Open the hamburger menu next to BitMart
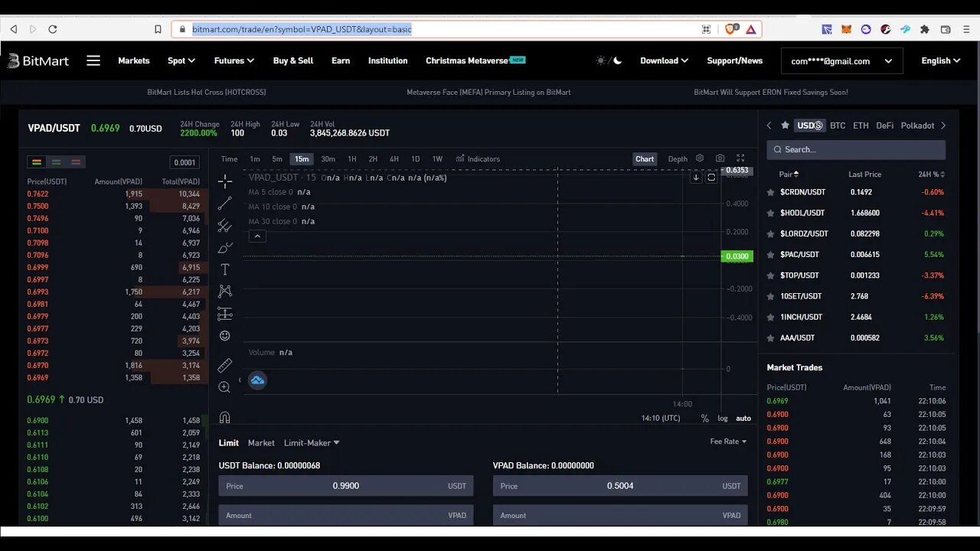The height and width of the screenshot is (551, 980). point(93,60)
